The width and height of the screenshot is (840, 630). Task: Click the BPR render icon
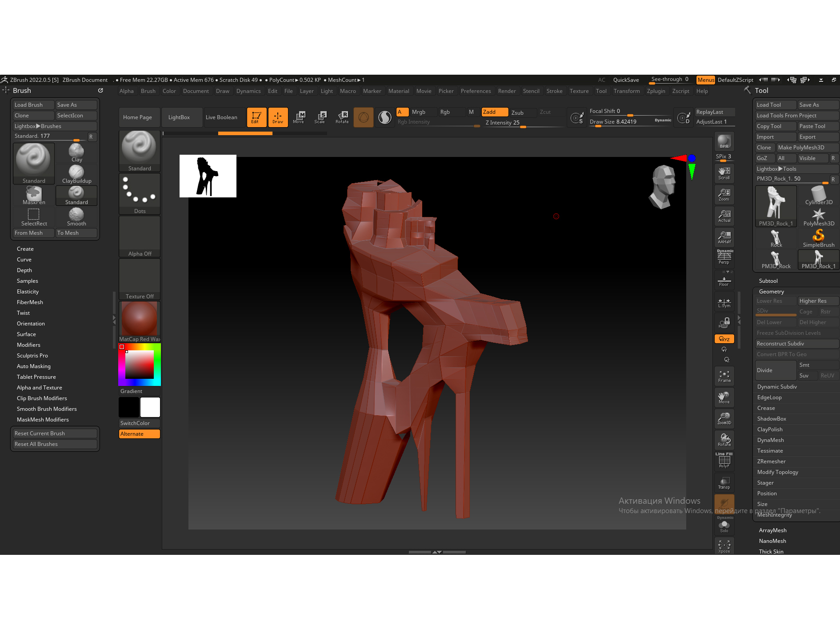tap(724, 142)
